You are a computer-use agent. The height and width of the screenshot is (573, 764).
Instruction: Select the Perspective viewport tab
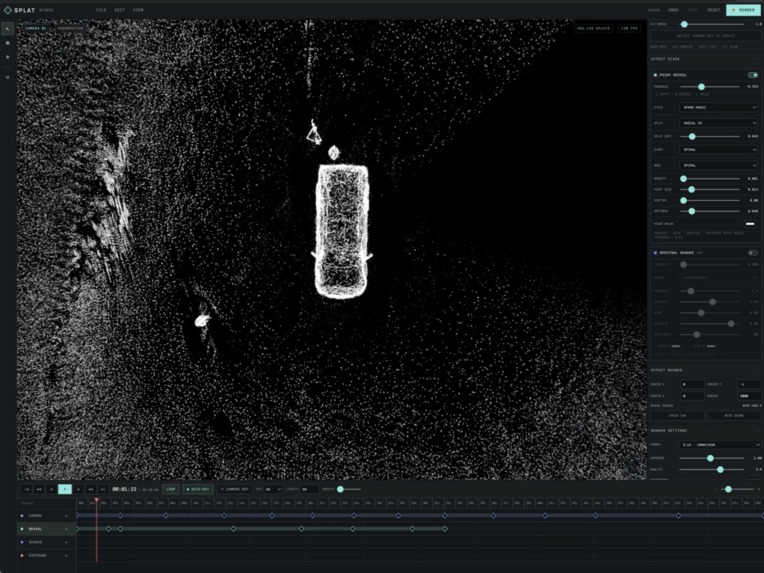(x=71, y=29)
